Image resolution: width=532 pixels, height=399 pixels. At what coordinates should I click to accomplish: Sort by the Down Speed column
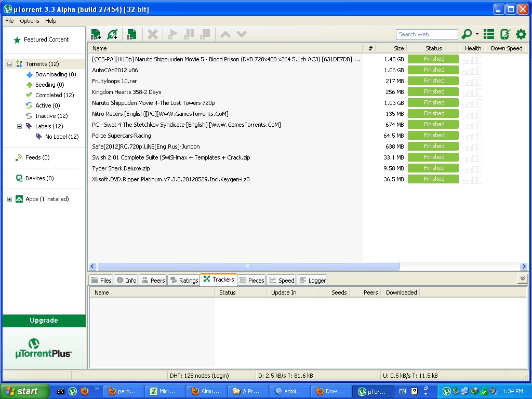pos(506,48)
